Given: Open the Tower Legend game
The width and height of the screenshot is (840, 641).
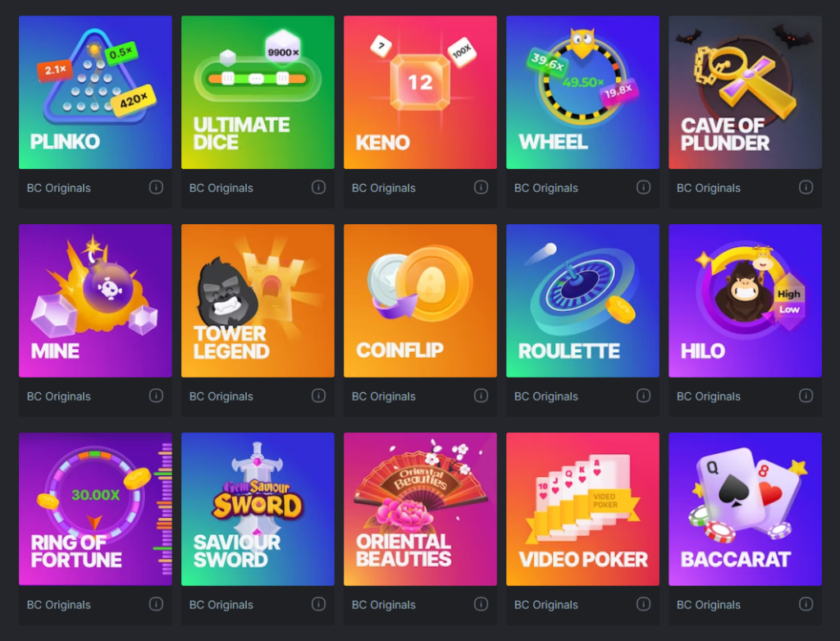Looking at the screenshot, I should click(x=258, y=300).
